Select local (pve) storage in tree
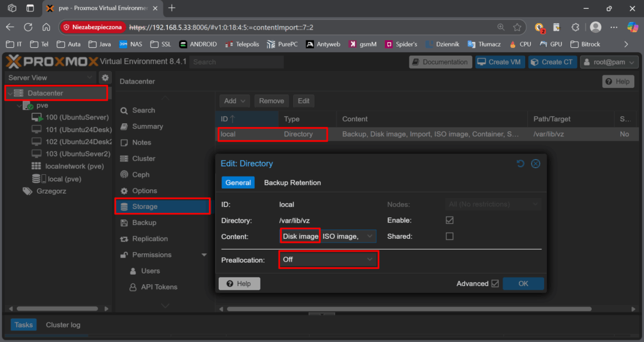 (57, 179)
